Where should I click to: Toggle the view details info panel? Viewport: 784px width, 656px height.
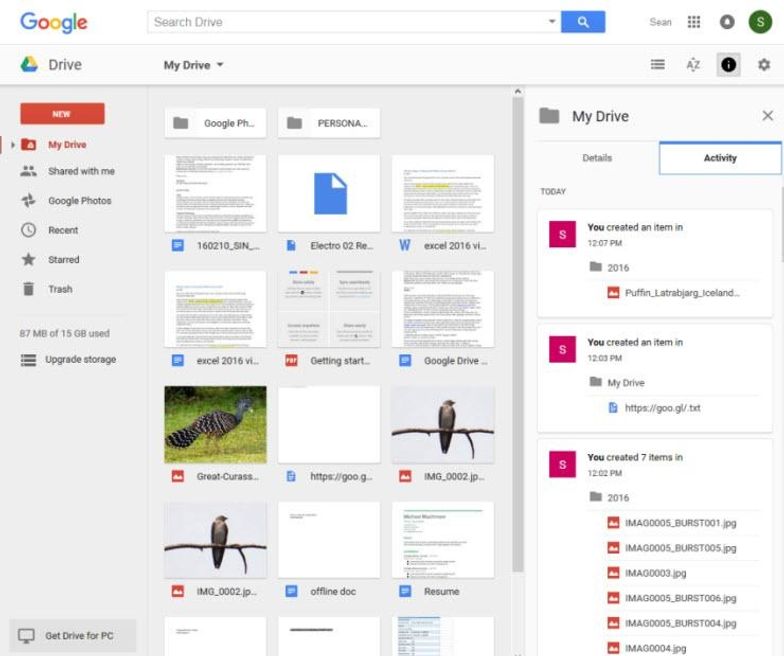[x=728, y=65]
